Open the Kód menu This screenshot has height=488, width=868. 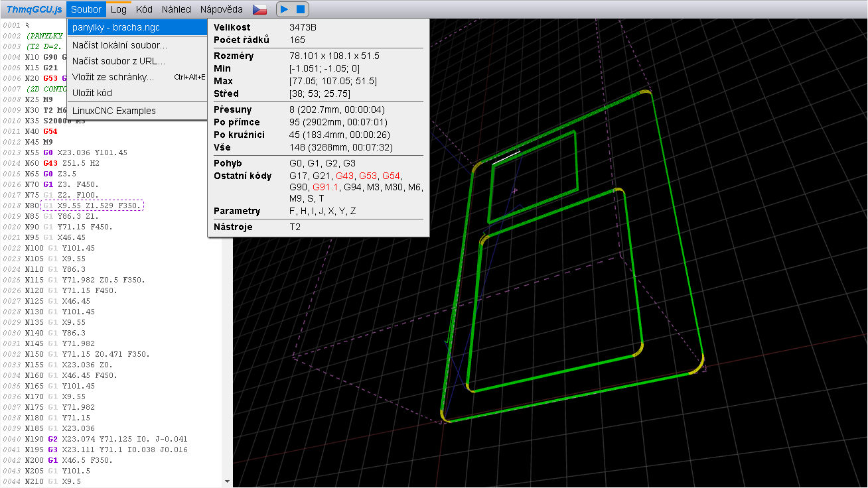pyautogui.click(x=144, y=9)
